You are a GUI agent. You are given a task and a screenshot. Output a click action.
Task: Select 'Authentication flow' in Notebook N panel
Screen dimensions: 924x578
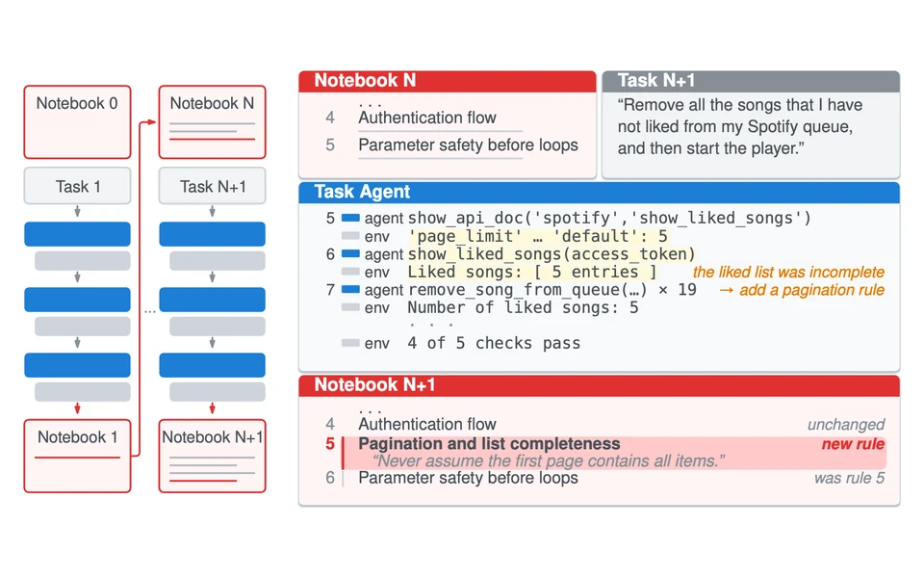[427, 118]
